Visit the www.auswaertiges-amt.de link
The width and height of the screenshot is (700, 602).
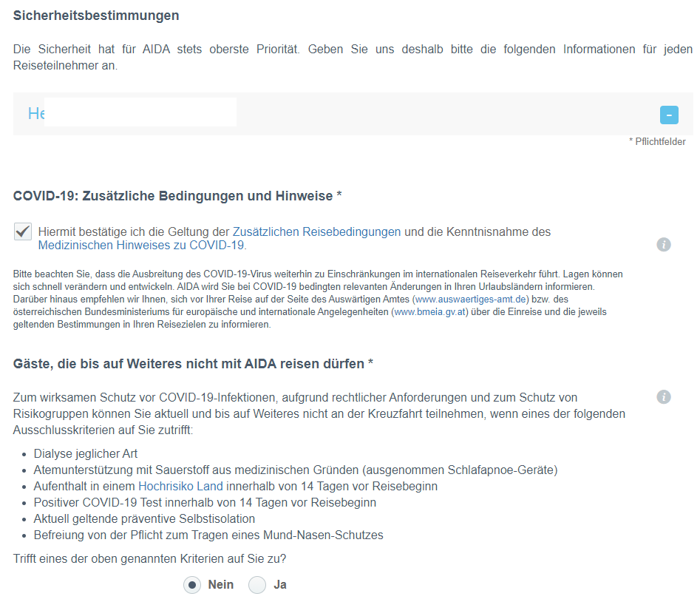pyautogui.click(x=469, y=299)
